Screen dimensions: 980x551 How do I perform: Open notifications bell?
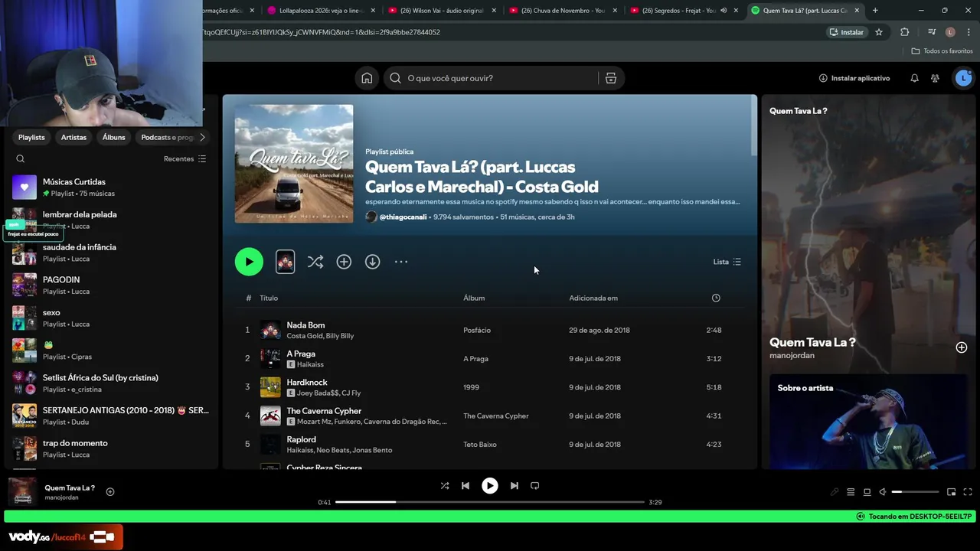(x=914, y=78)
